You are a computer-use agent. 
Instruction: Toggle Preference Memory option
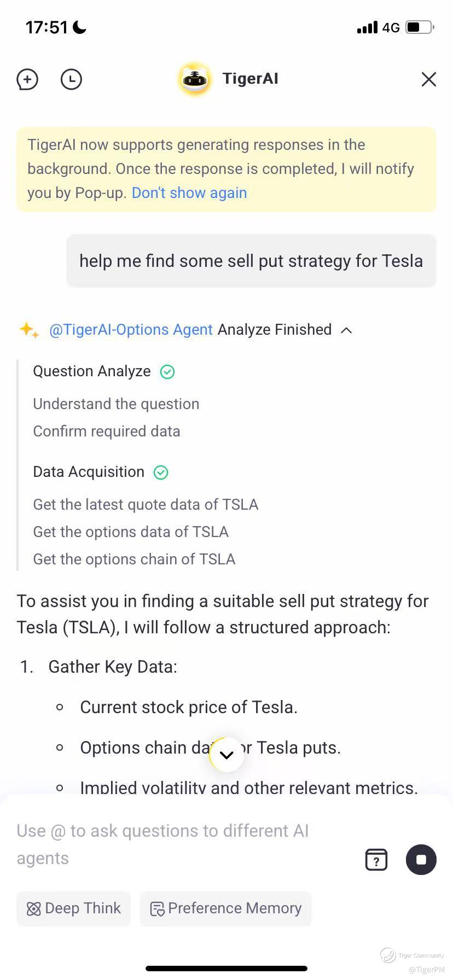[225, 908]
